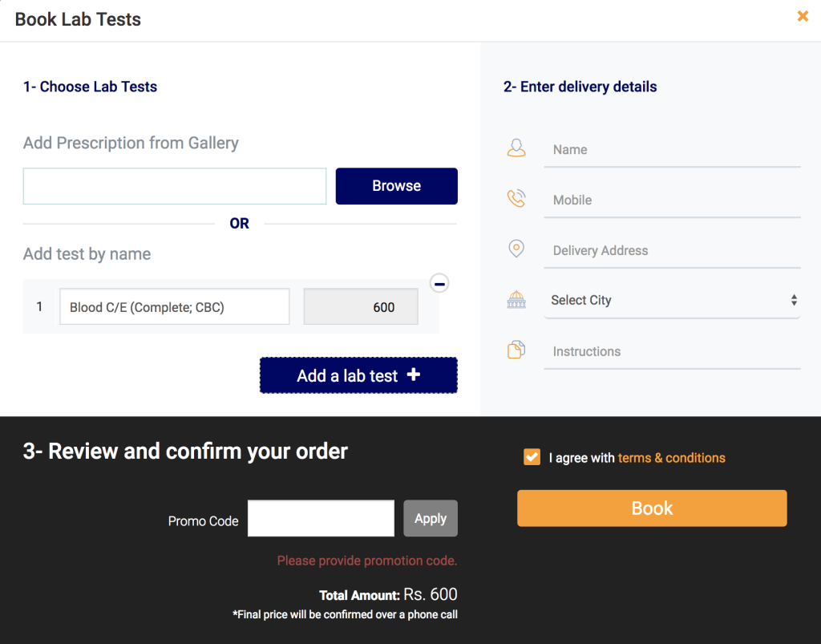Uncheck the terms & conditions agreement checkbox
This screenshot has height=644, width=821.
(x=532, y=457)
